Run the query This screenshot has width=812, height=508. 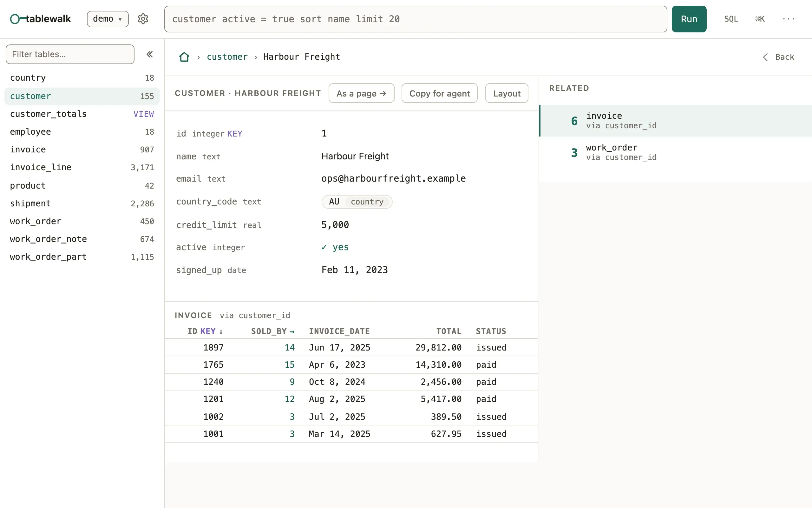pyautogui.click(x=689, y=19)
